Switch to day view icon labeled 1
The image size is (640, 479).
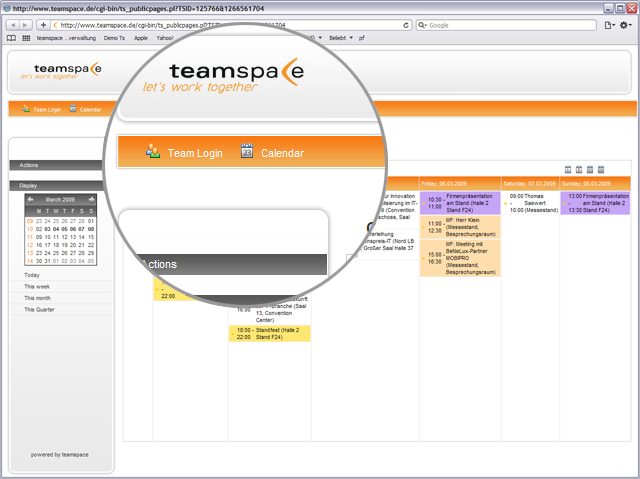(568, 169)
